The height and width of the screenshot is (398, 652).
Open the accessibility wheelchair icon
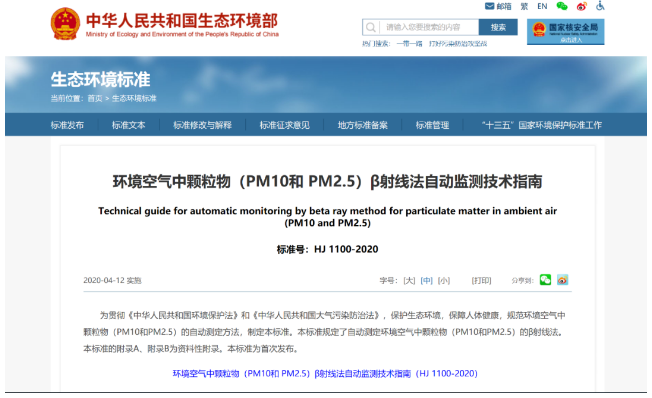pos(600,6)
